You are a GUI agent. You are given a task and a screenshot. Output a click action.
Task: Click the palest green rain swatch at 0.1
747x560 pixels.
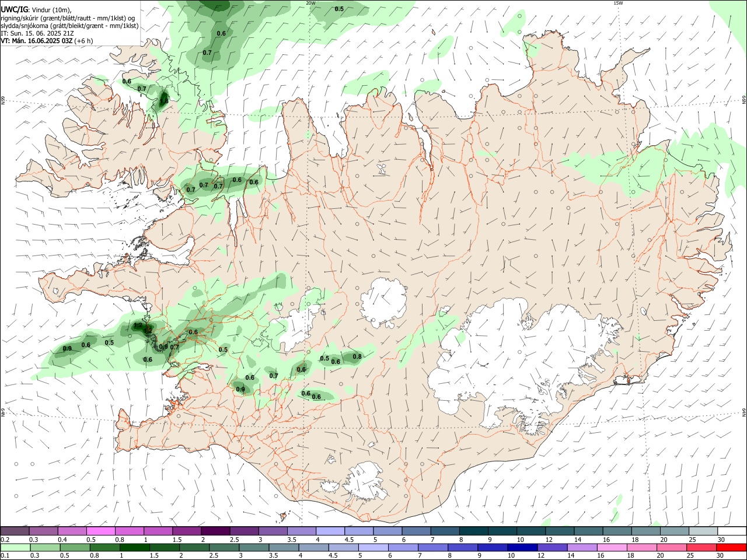coord(15,547)
